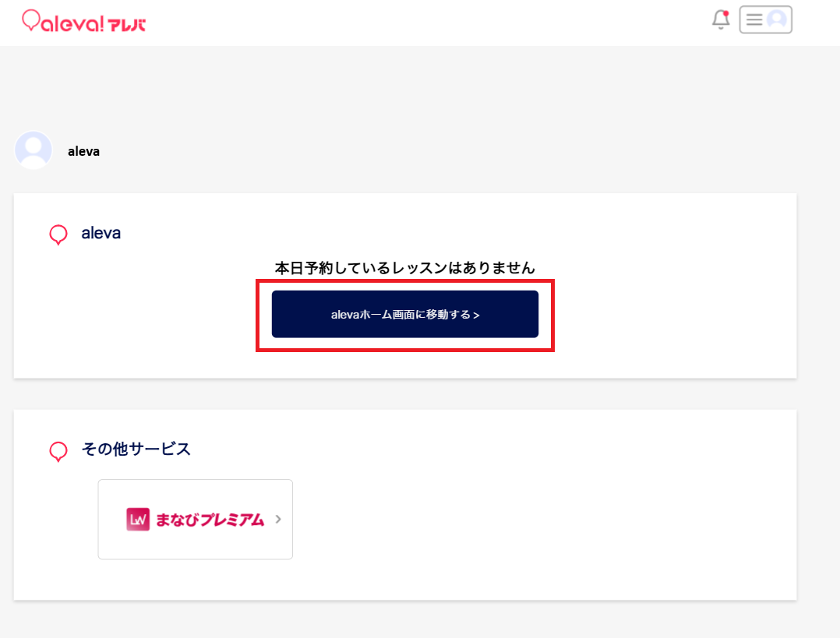Click the speech bubble icon beside その他サービス
This screenshot has width=840, height=638.
click(58, 450)
